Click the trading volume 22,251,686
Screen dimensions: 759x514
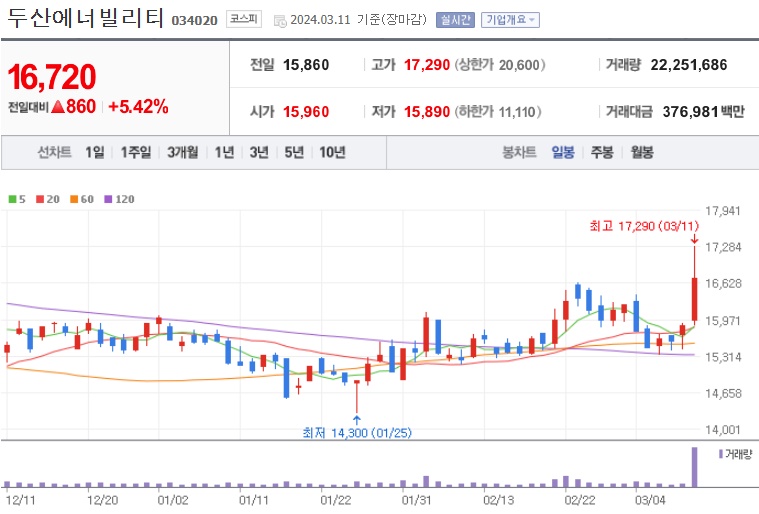coord(689,65)
